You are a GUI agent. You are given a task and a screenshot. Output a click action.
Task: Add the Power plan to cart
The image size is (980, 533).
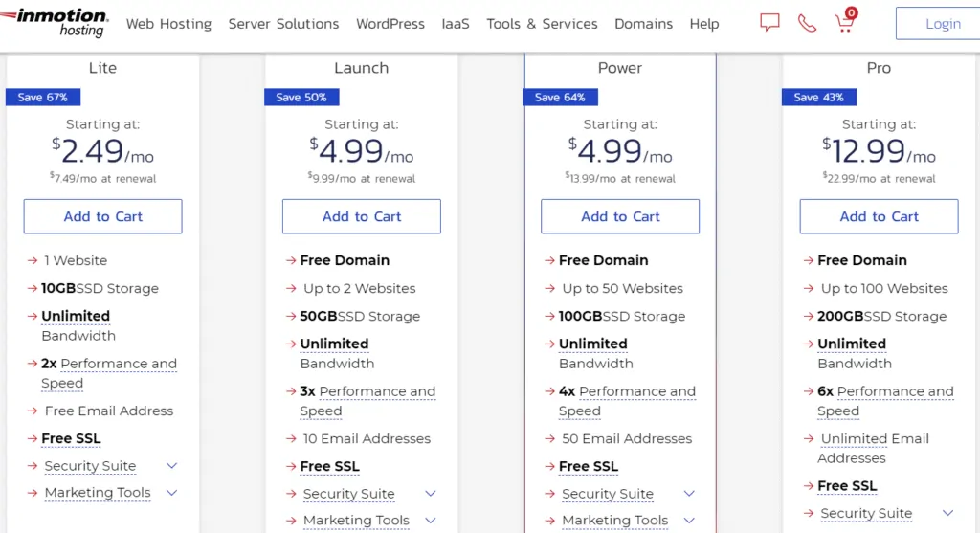click(620, 216)
